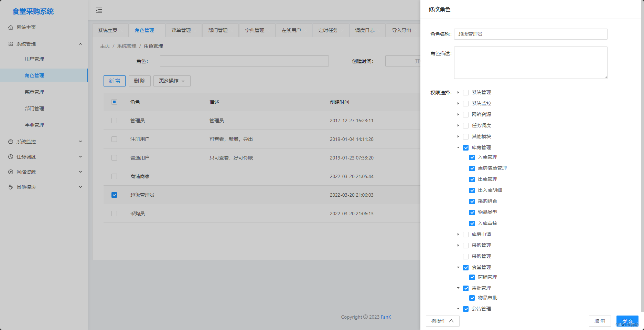Click the 角色描述 textarea

point(530,63)
